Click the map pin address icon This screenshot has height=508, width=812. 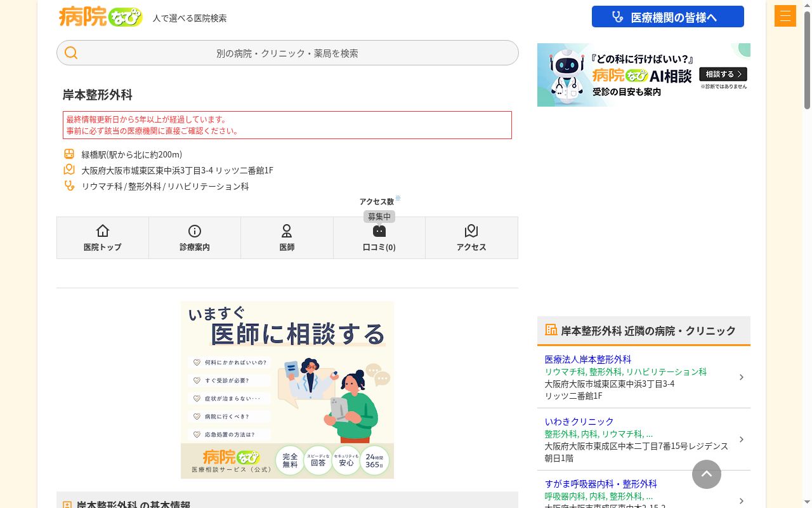[69, 170]
